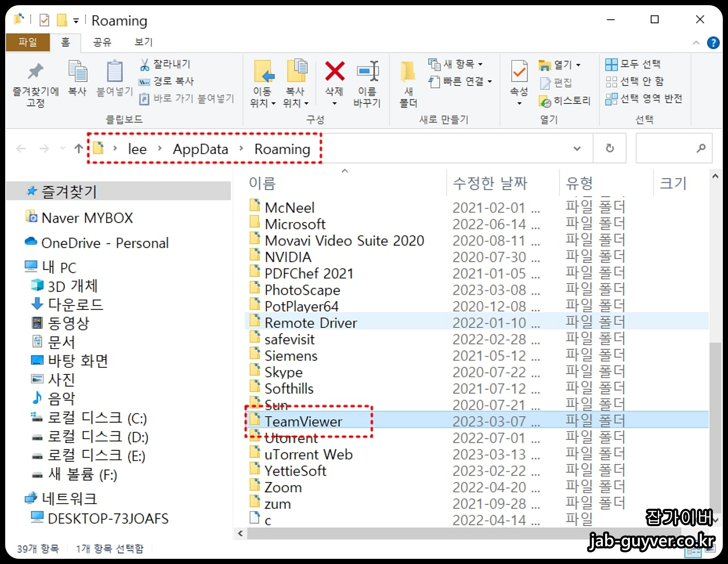Click the vertical scrollbar in file list

(715, 427)
